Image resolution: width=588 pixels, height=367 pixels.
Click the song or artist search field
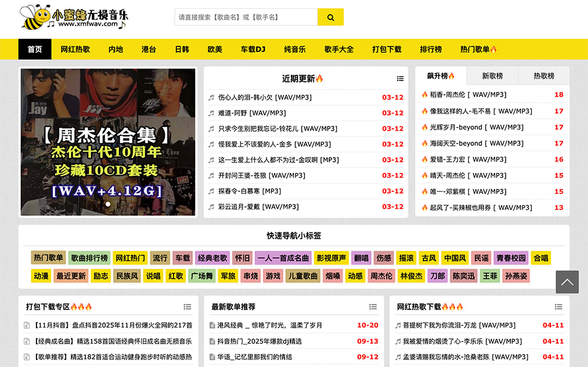pos(246,18)
